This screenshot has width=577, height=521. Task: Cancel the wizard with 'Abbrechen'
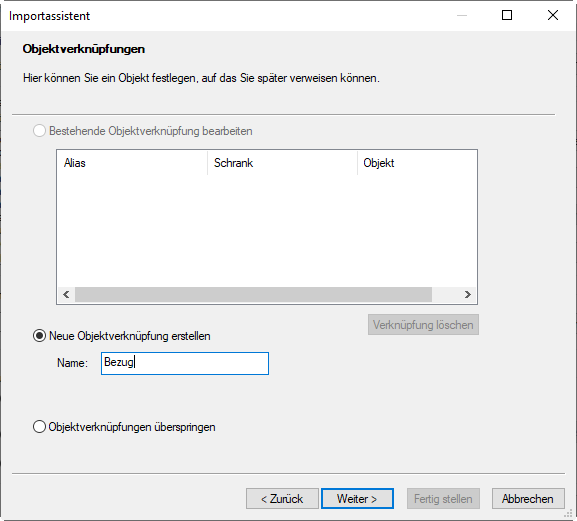click(528, 499)
